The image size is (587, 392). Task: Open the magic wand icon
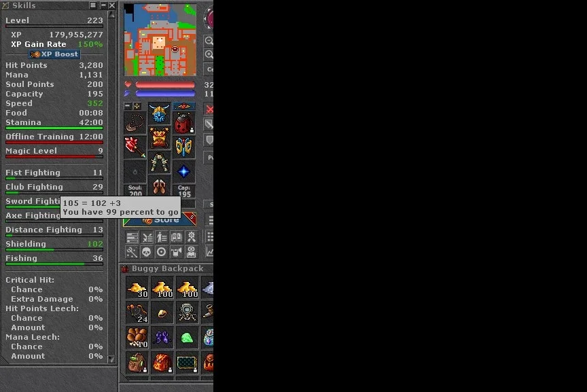(132, 252)
